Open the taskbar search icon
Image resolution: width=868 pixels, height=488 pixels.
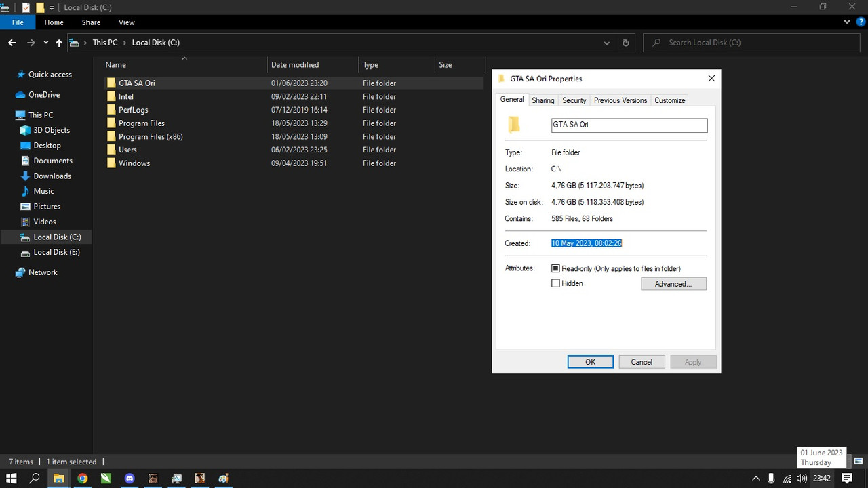(x=35, y=478)
